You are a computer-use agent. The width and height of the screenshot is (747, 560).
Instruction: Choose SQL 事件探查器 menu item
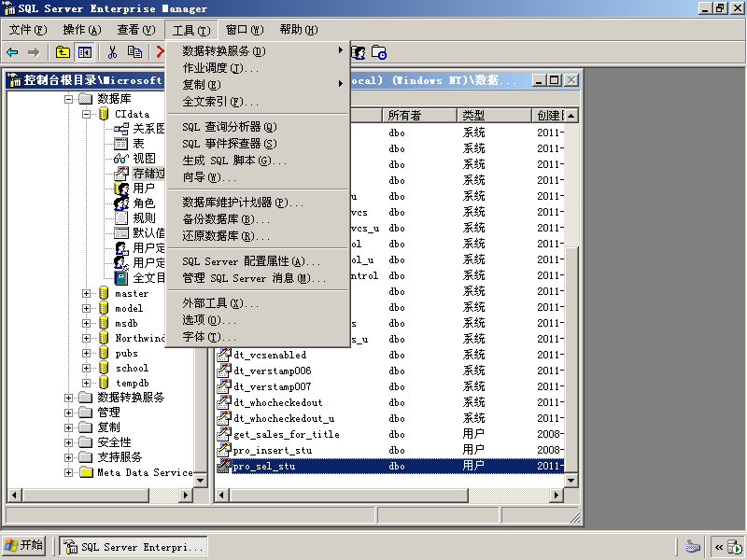coord(258,144)
